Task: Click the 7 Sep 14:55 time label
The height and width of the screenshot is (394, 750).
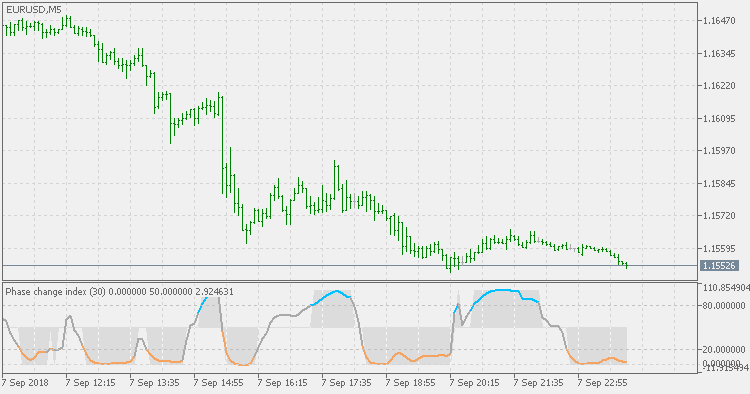Action: tap(219, 383)
